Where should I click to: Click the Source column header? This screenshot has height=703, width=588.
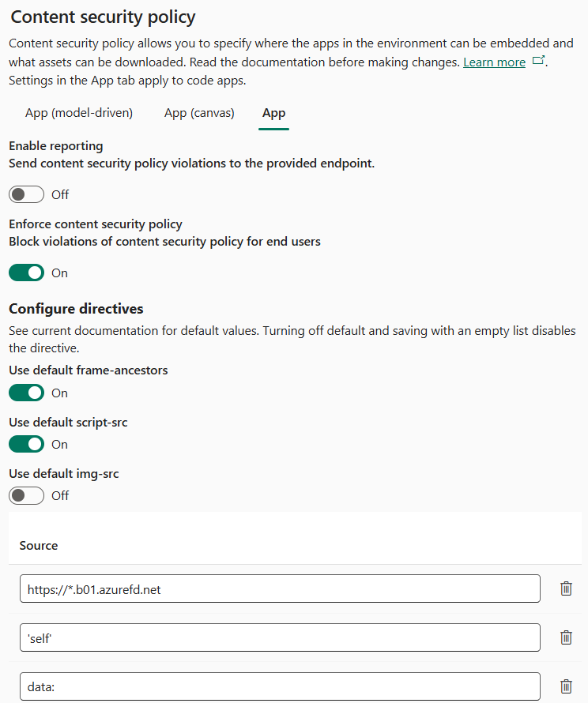coord(39,545)
